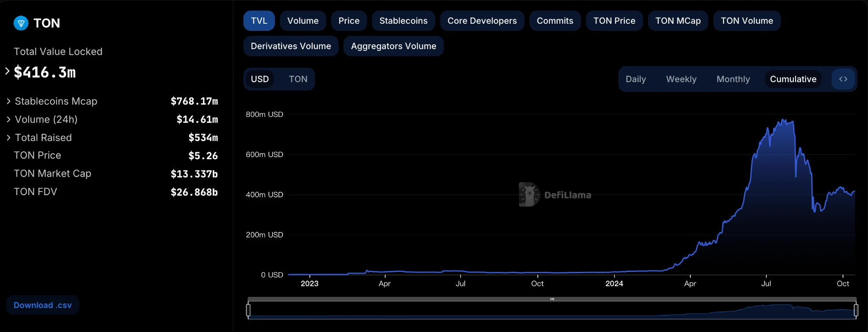Click the embed chart code icon

click(x=843, y=79)
